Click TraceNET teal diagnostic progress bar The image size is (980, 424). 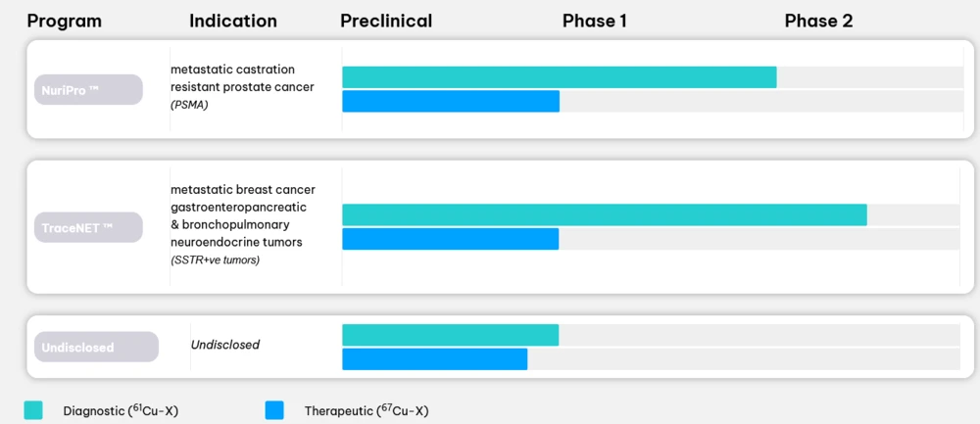click(x=604, y=214)
